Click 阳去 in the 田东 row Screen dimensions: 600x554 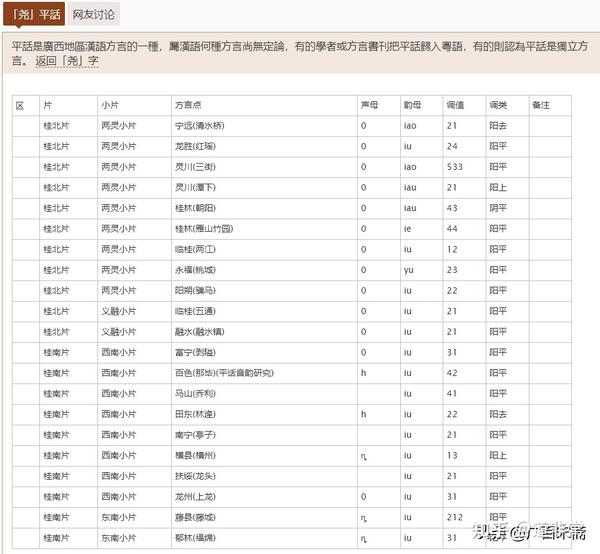498,415
